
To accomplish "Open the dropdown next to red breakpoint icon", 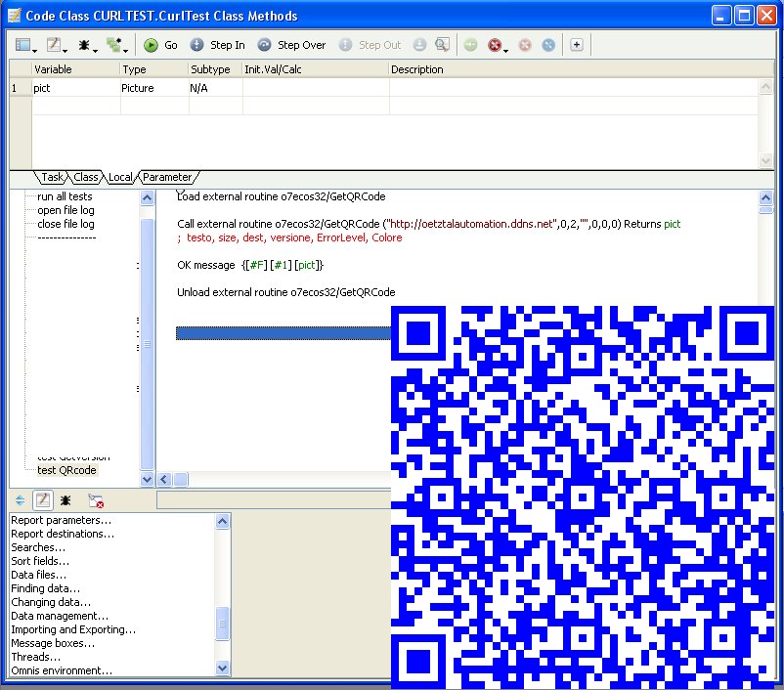I will point(505,51).
